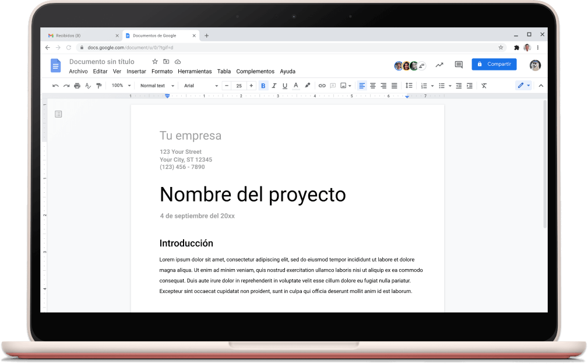Screen dimensions: 588x364
Task: Decrease font size with minus button
Action: tap(227, 86)
